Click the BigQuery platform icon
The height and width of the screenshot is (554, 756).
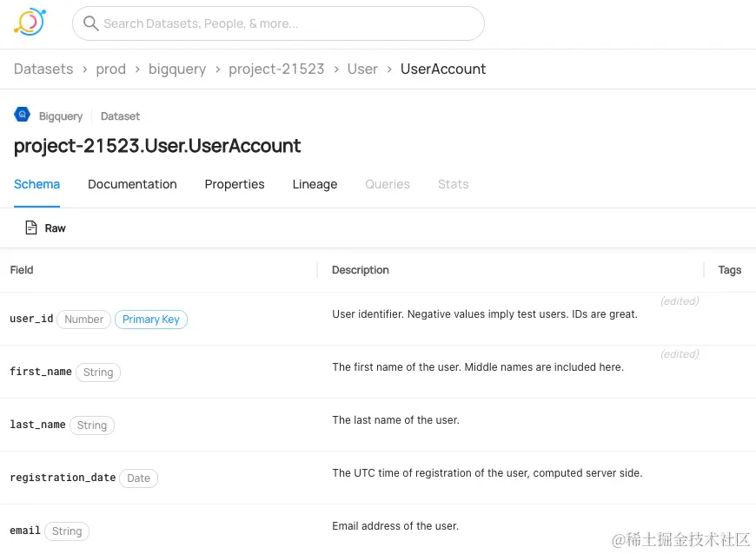pos(23,115)
